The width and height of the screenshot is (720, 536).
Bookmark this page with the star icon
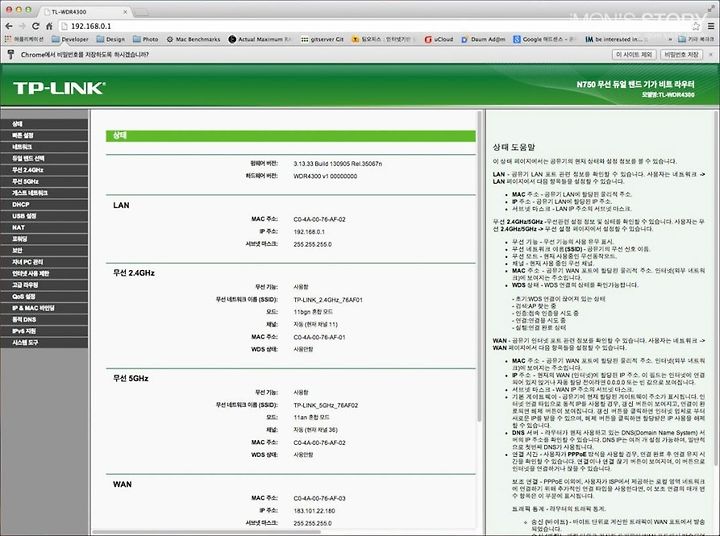pos(696,26)
